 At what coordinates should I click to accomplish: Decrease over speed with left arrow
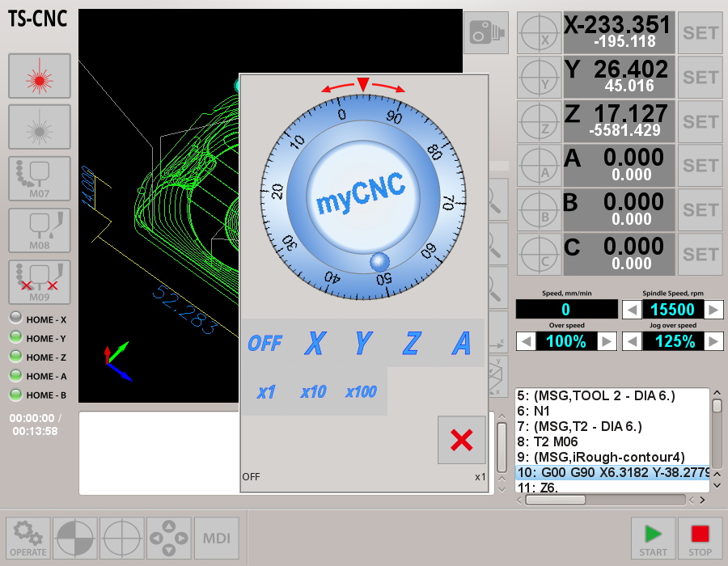coord(526,341)
